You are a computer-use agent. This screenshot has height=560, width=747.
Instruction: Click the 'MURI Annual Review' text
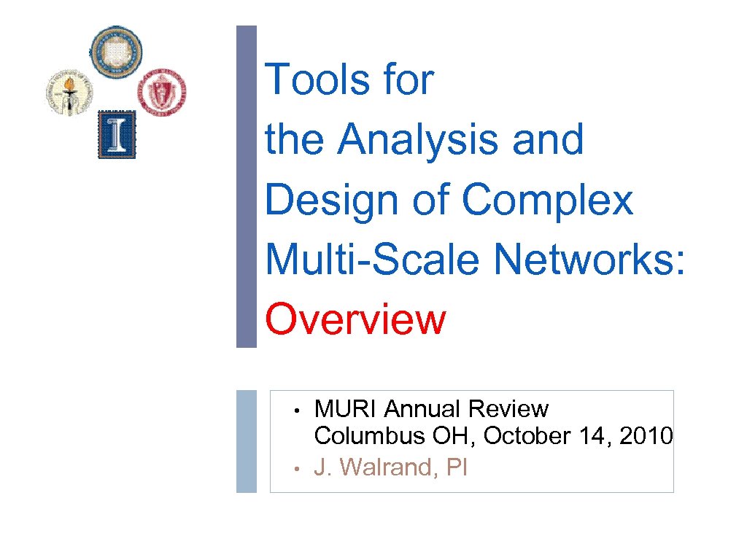pyautogui.click(x=431, y=409)
